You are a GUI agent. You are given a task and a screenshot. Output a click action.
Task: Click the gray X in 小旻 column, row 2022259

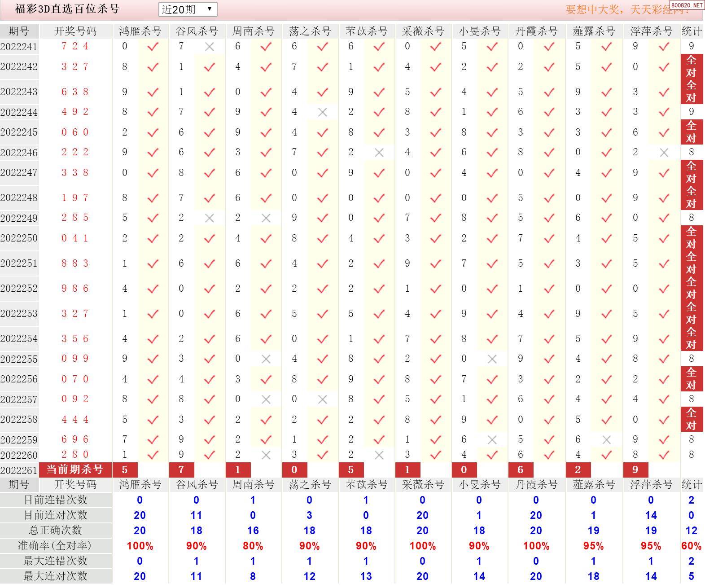(x=492, y=440)
